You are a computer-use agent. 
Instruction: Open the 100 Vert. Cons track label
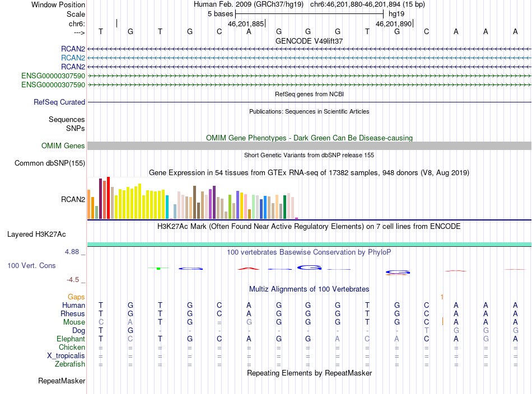coord(31,265)
